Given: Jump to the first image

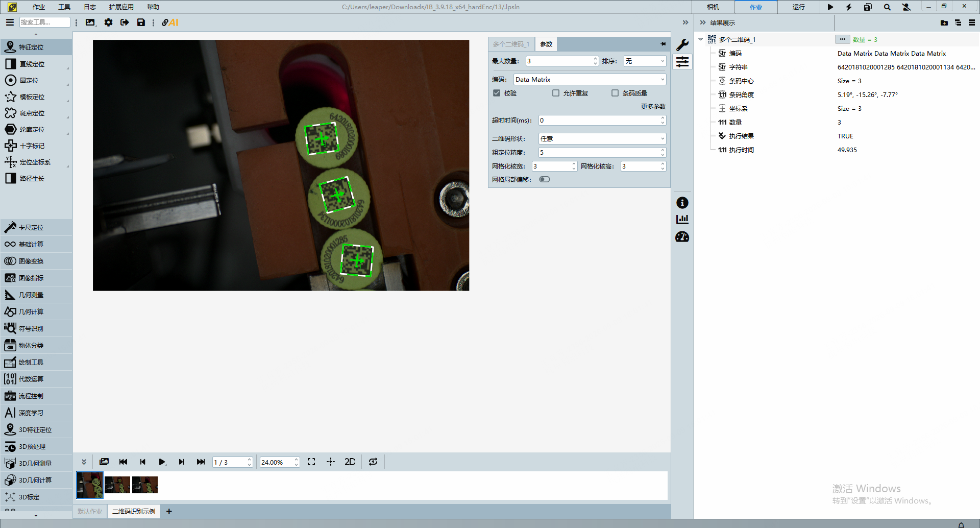Looking at the screenshot, I should pyautogui.click(x=123, y=462).
